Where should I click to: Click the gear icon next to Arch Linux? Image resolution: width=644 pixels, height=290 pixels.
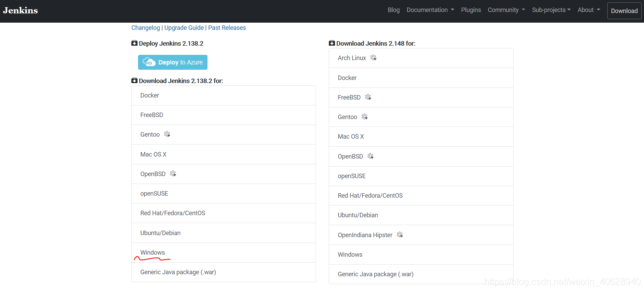pos(373,58)
